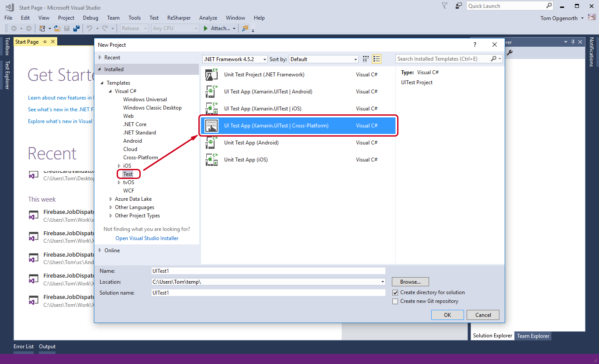Click the Browse... button
The image size is (599, 364).
410,282
